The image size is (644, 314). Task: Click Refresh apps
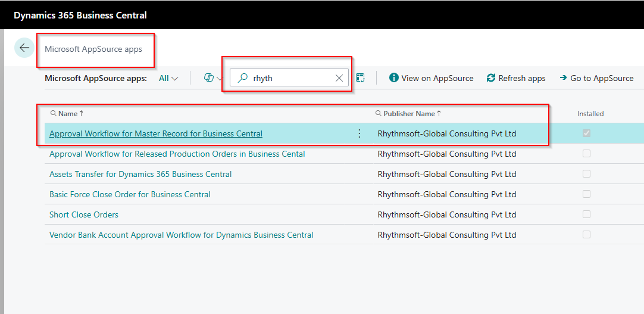point(516,78)
